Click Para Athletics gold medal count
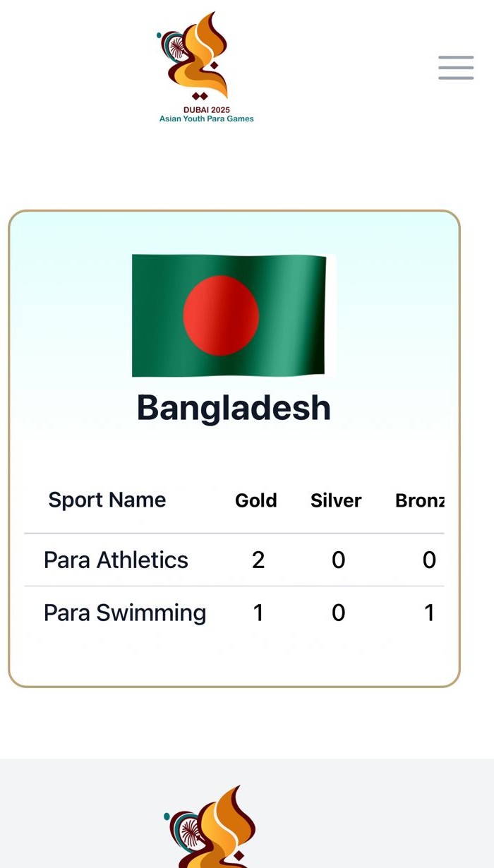Viewport: 494px width, 868px height. [258, 560]
